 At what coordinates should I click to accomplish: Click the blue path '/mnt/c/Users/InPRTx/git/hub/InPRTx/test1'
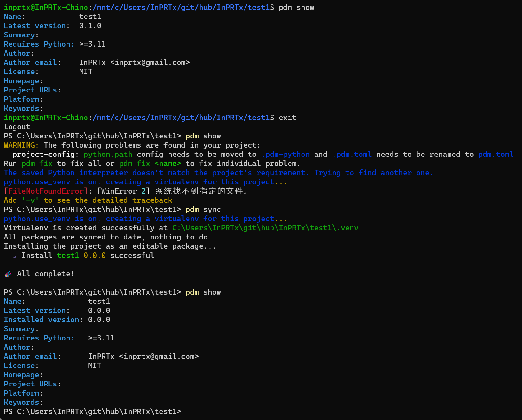coord(181,7)
